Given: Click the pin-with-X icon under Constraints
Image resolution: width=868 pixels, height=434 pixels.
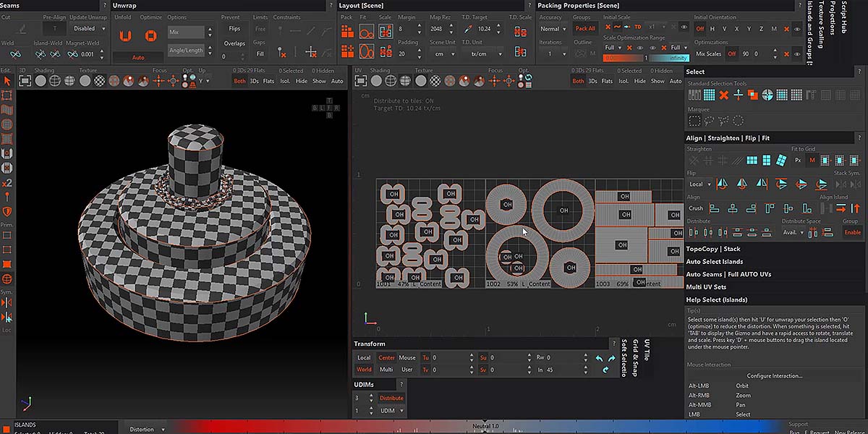Looking at the screenshot, I should (281, 53).
